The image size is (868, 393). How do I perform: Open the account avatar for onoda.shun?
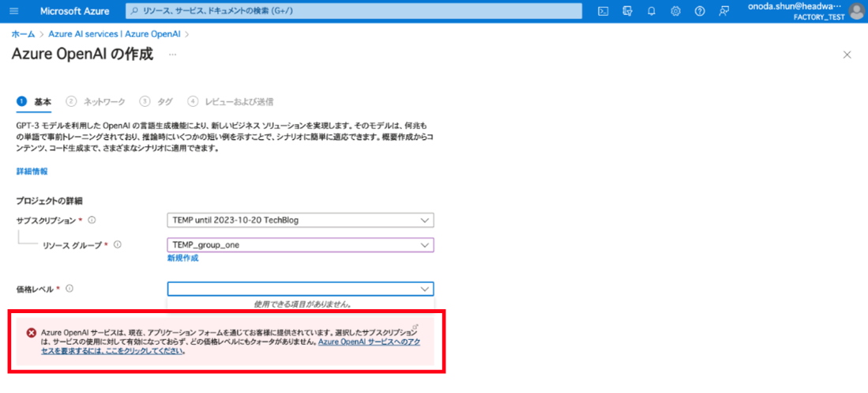857,11
